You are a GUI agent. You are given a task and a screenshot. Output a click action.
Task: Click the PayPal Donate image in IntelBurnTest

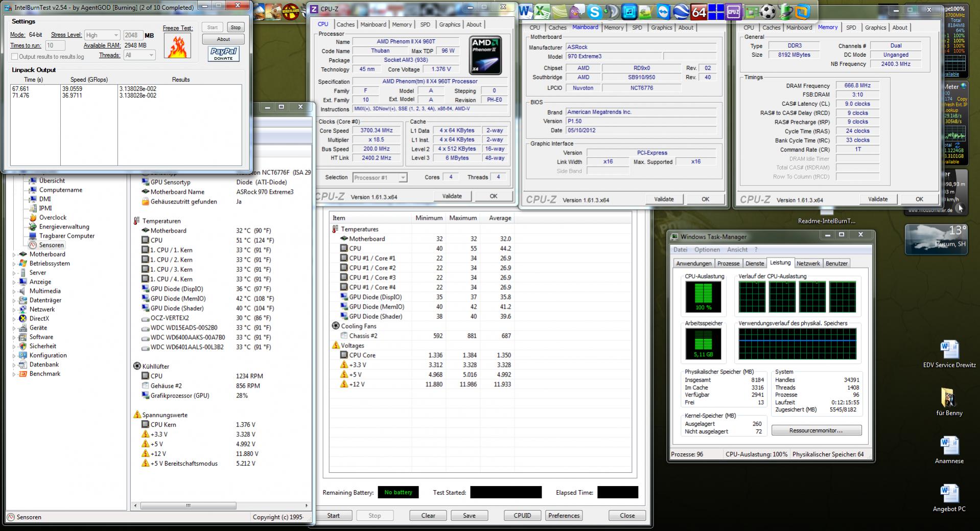(224, 54)
